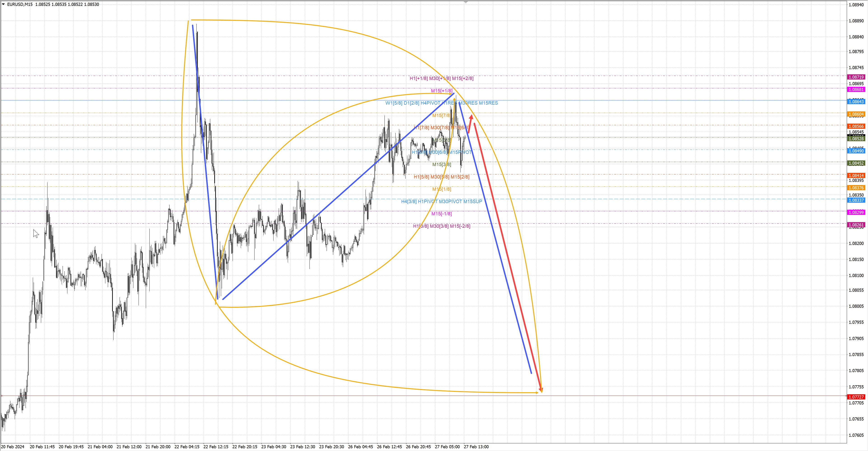Click the EURUSD,M15 chart title text
This screenshot has height=451, width=868.
click(x=19, y=4)
